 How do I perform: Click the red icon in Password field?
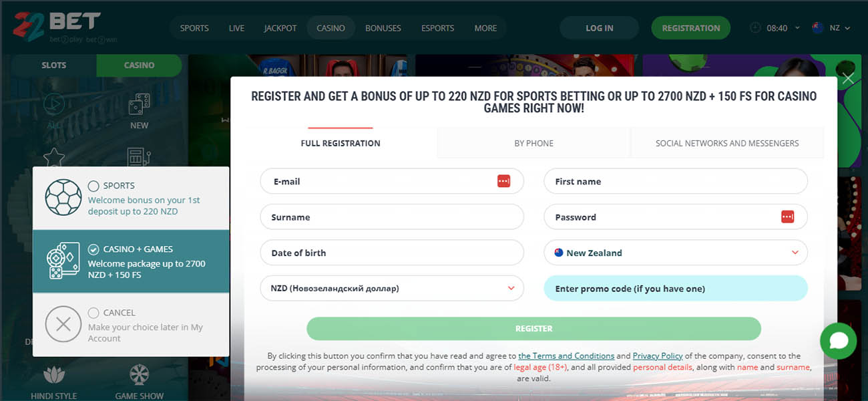[x=787, y=217]
